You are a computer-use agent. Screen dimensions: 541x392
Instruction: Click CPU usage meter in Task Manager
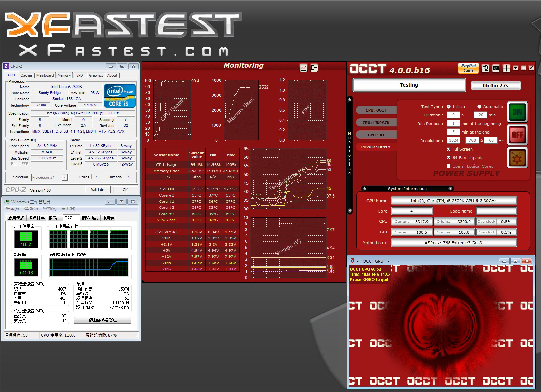(x=26, y=239)
